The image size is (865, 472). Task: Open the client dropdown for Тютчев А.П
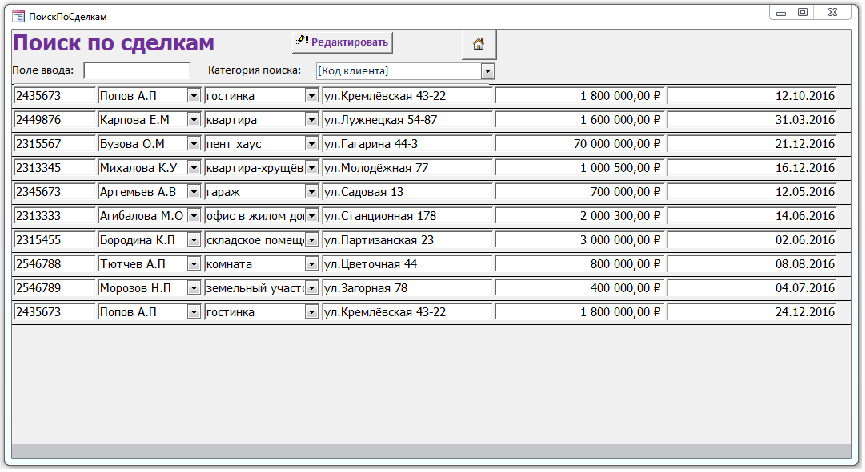click(194, 264)
